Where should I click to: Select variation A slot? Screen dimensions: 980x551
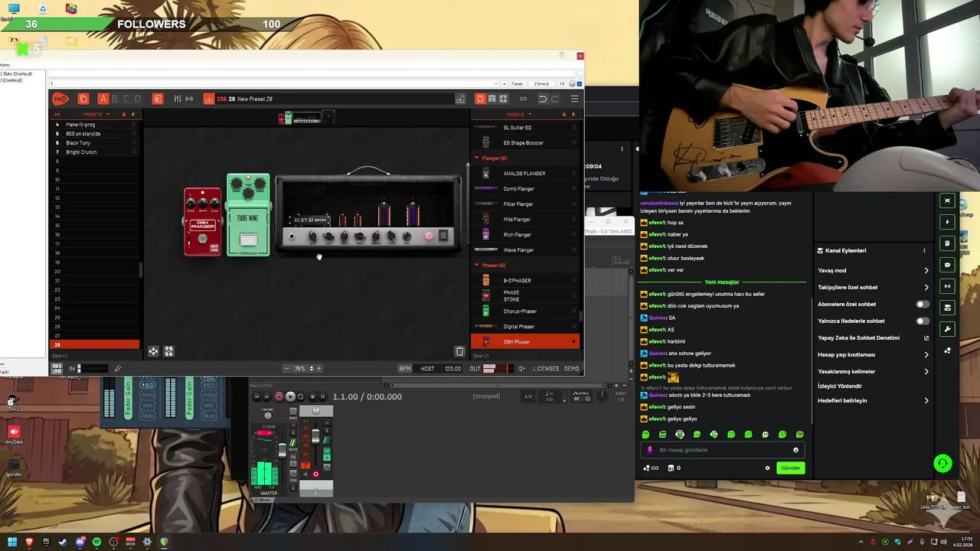tap(103, 99)
